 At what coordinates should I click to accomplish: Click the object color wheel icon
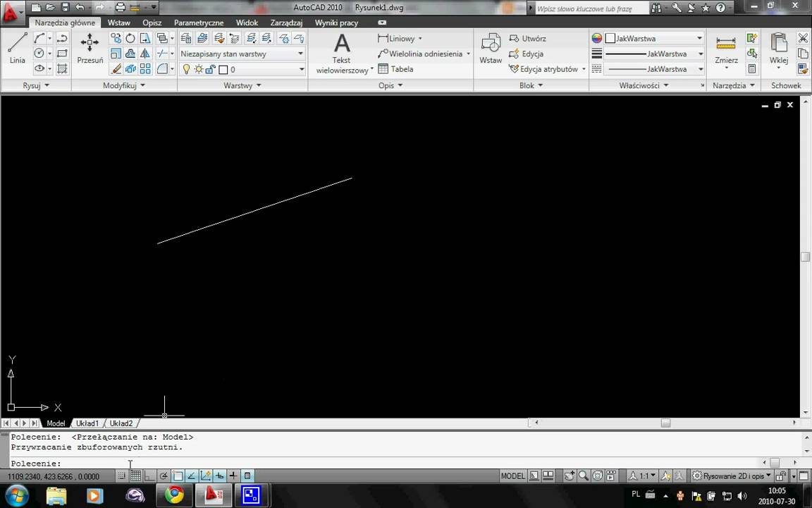point(596,38)
